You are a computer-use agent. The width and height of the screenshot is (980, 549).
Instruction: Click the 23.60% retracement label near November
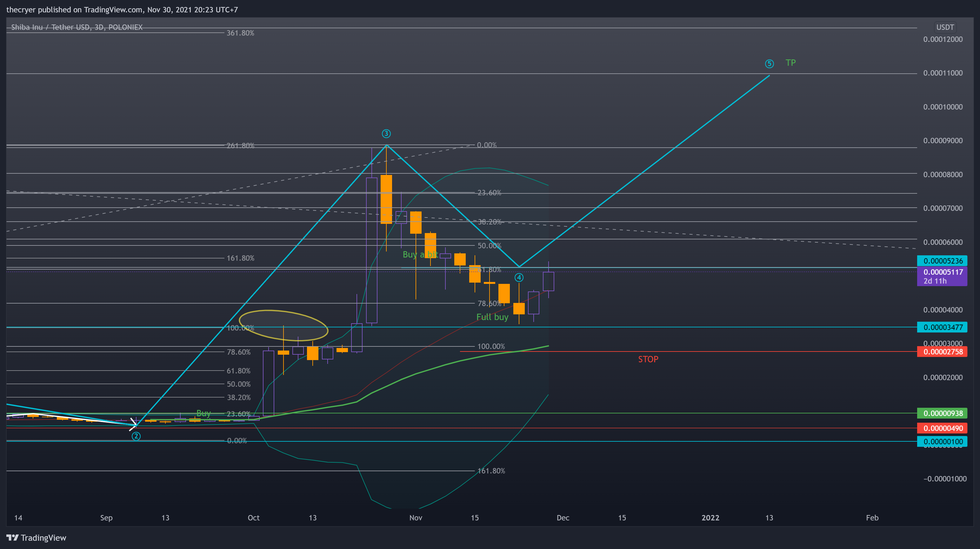[x=489, y=192]
